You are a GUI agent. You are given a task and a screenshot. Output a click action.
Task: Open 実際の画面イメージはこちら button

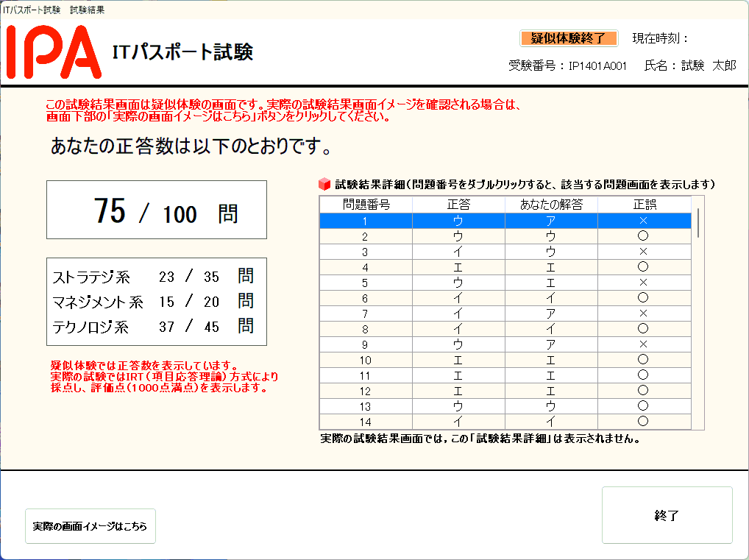click(90, 526)
